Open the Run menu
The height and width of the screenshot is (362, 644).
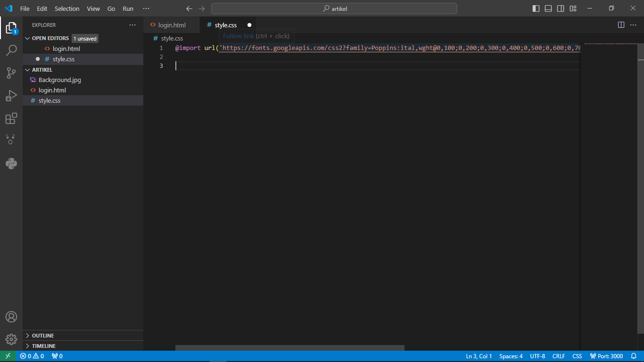(x=128, y=8)
